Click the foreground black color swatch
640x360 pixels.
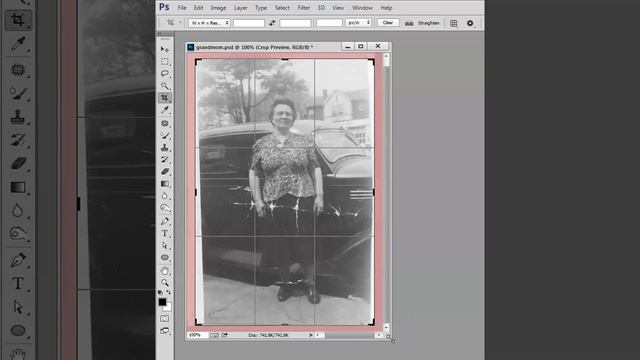coord(162,302)
